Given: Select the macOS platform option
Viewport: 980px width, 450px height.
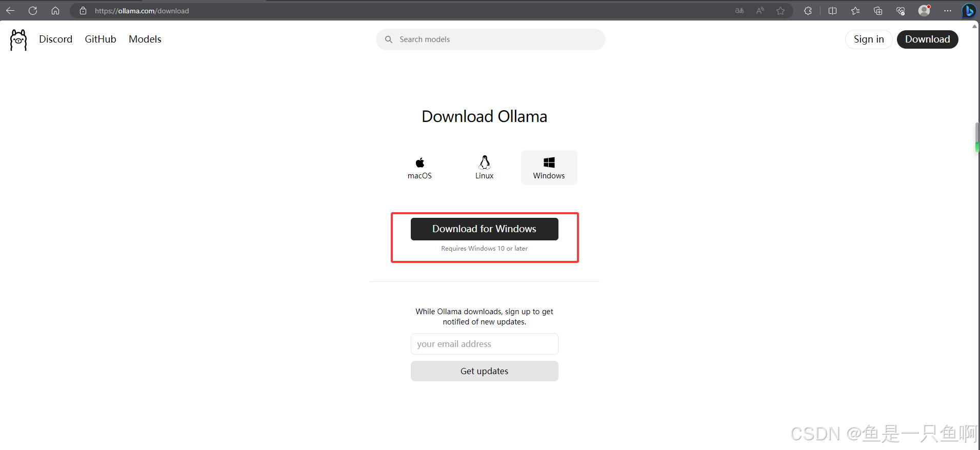Looking at the screenshot, I should pos(419,168).
